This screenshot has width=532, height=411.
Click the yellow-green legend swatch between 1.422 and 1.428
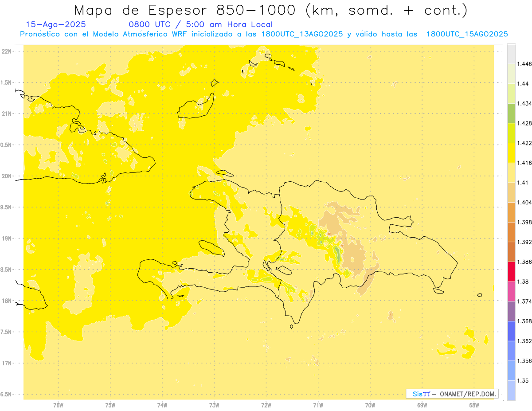pyautogui.click(x=511, y=133)
